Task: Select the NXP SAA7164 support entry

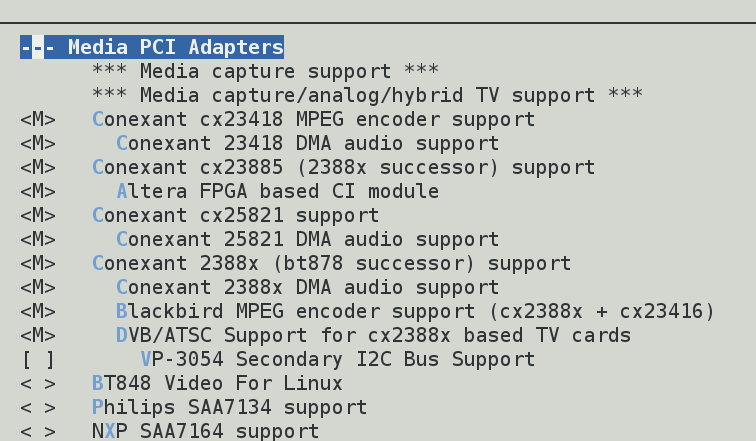Action: pyautogui.click(x=205, y=431)
